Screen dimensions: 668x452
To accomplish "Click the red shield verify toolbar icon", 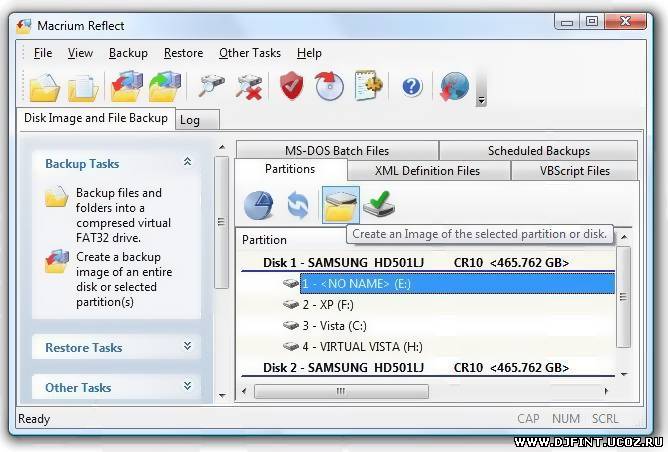I will click(292, 86).
